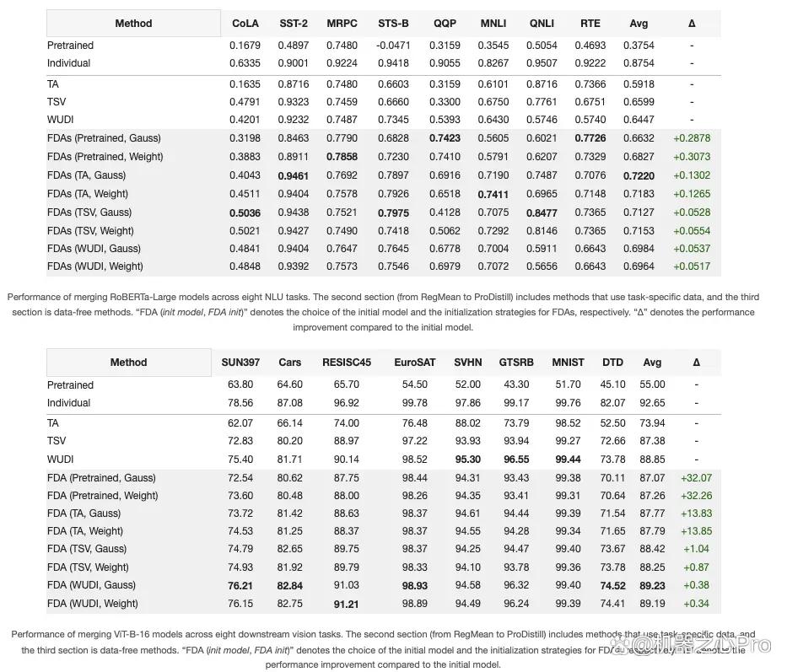Click the green +0.3073 delta value
The width and height of the screenshot is (787, 672).
[x=692, y=157]
